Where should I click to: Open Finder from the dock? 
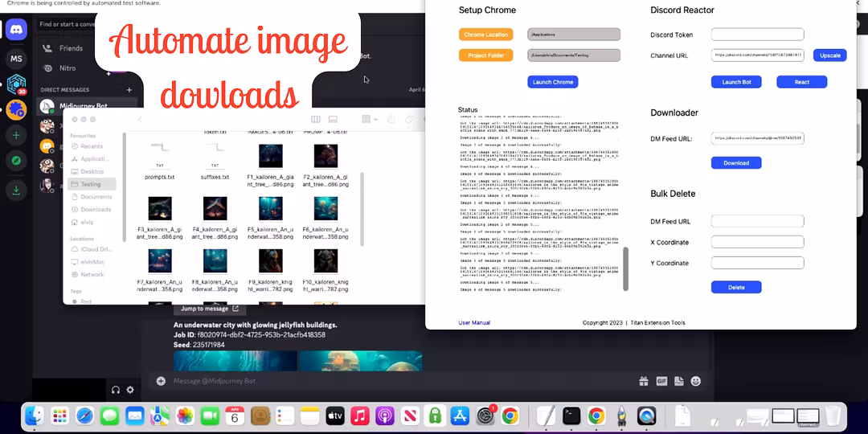click(x=35, y=416)
